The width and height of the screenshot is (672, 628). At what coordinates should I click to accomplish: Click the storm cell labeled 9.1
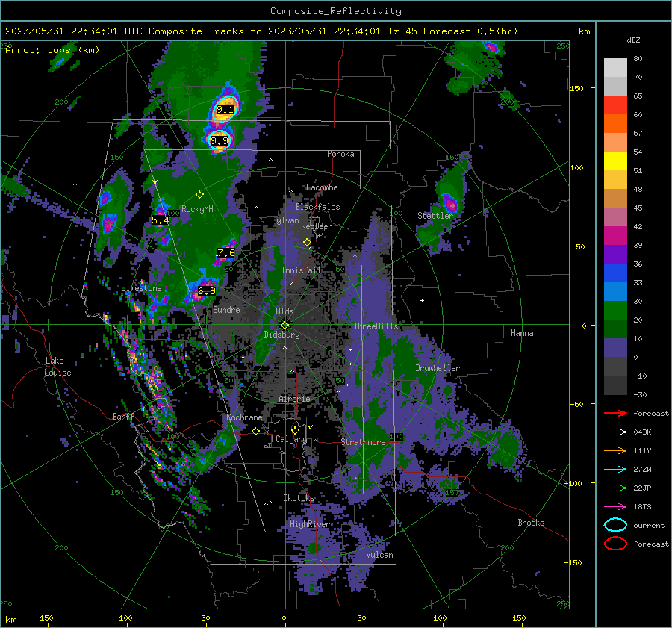(x=225, y=108)
